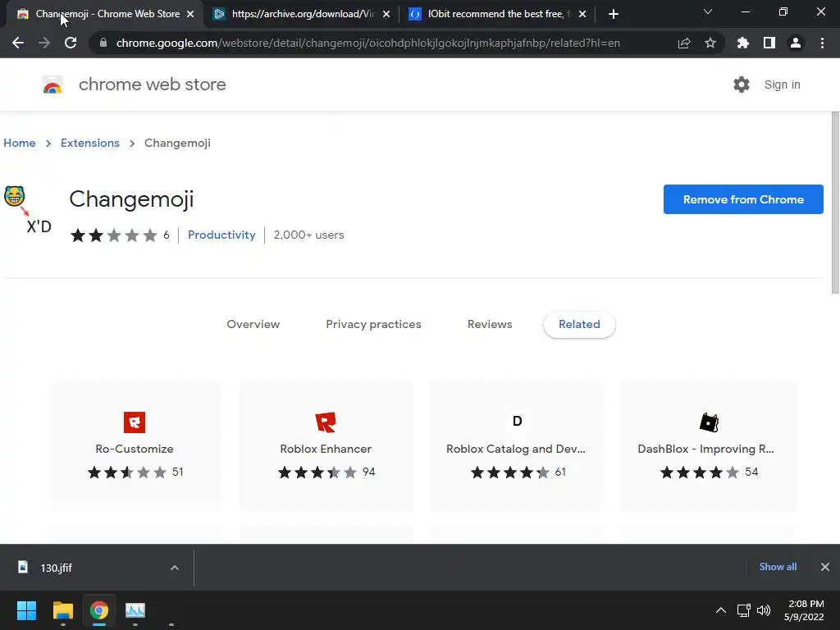
Task: Open the volume tray icon
Action: coord(764,610)
